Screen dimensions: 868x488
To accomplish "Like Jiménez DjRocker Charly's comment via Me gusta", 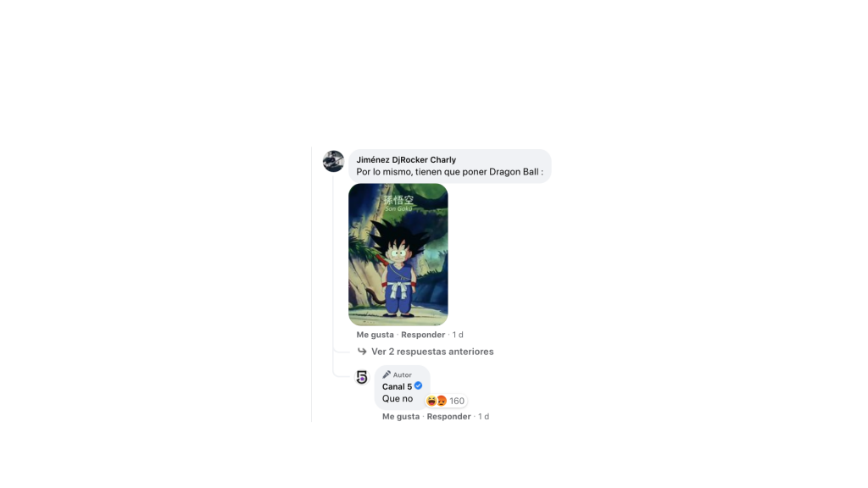I will [x=375, y=335].
